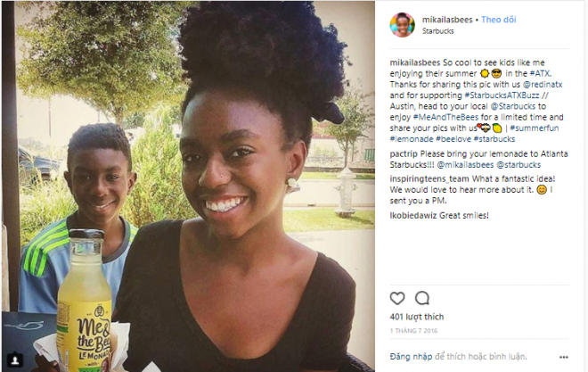
Task: Like the post with the heart icon
Action: (x=397, y=299)
